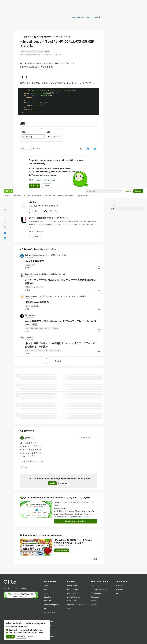Open Media Kit footer link

click(47, 601)
